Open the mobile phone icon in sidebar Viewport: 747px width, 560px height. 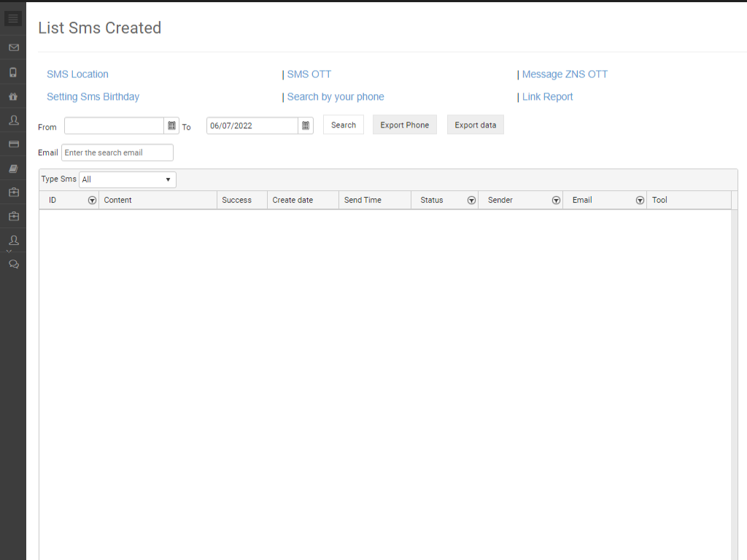(13, 72)
